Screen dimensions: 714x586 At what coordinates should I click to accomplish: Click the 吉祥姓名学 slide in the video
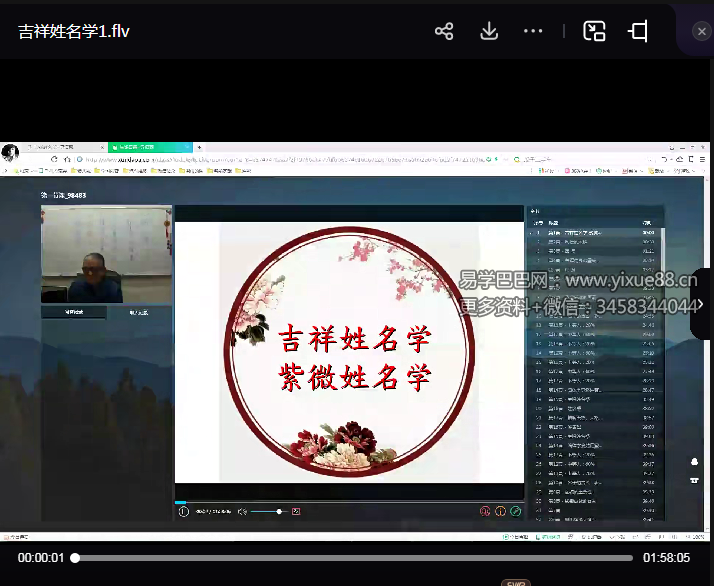[349, 352]
